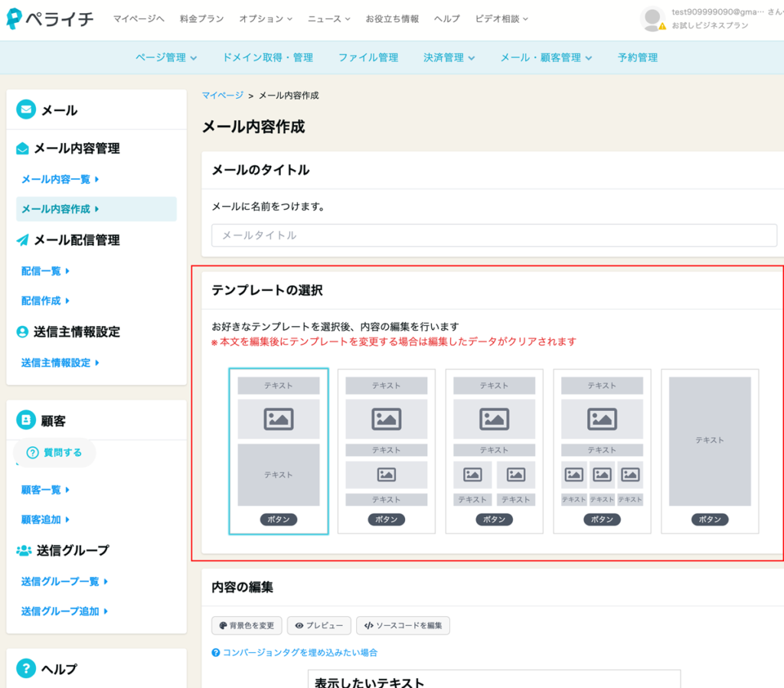Screen dimensions: 784x688
Task: Click the mail envelope icon in sidebar
Action: tap(26, 110)
